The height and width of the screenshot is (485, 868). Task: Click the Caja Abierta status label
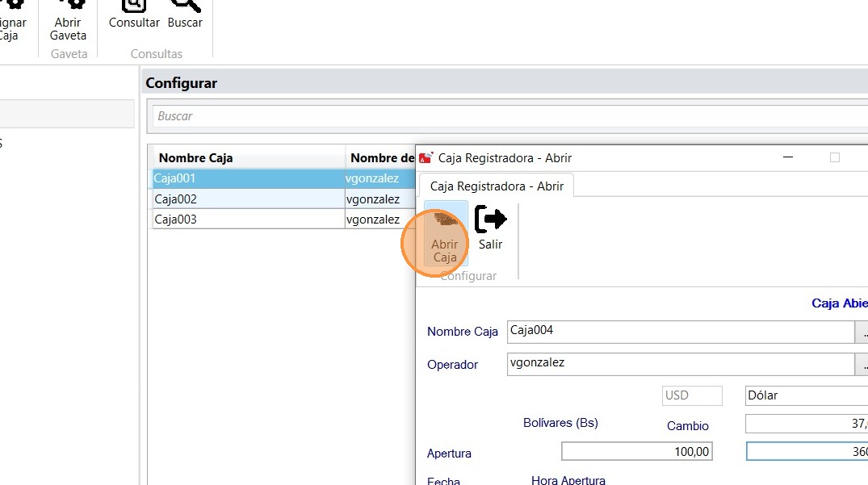[840, 303]
